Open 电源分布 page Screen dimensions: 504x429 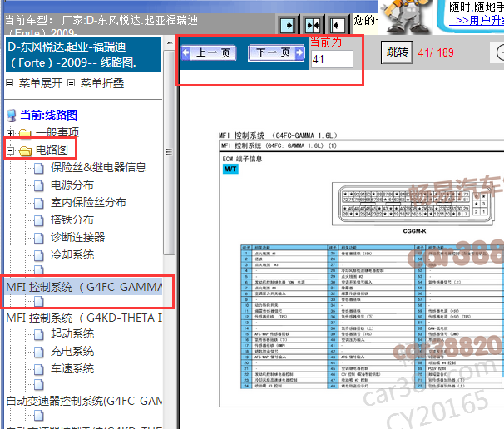(x=72, y=185)
